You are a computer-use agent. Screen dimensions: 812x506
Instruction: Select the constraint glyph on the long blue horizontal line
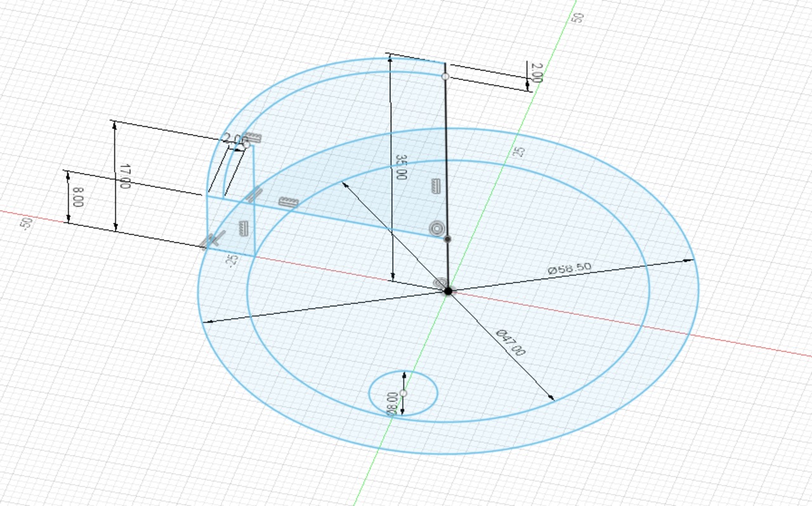(288, 203)
